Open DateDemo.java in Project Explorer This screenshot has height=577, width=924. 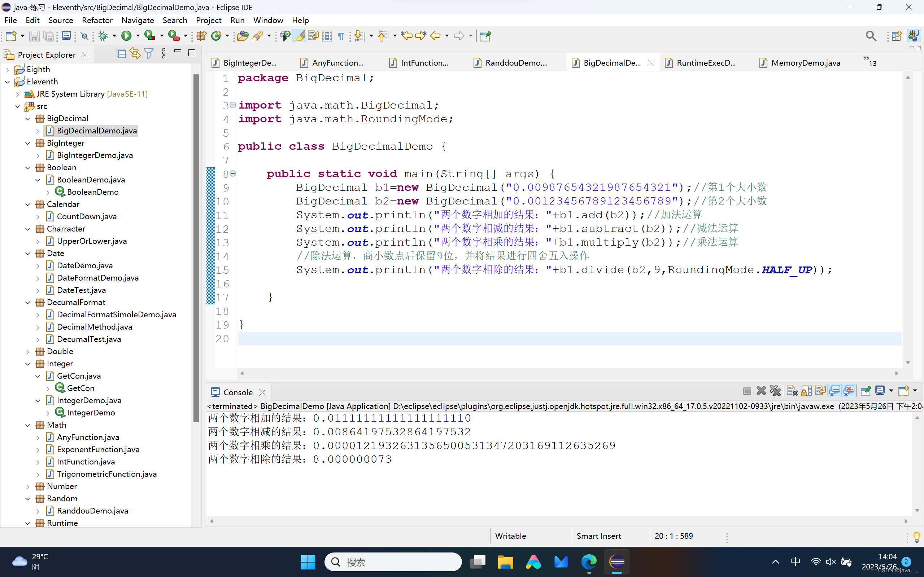pos(84,266)
